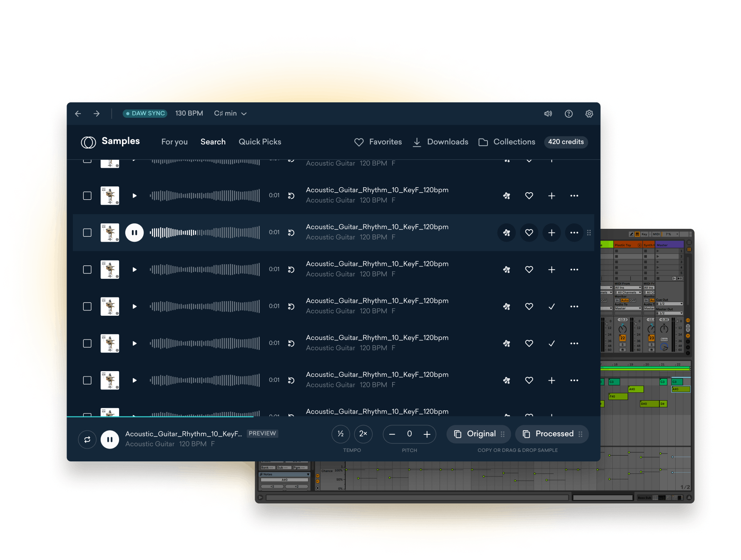Play the sample directly above the playing row
741x560 pixels.
(134, 196)
